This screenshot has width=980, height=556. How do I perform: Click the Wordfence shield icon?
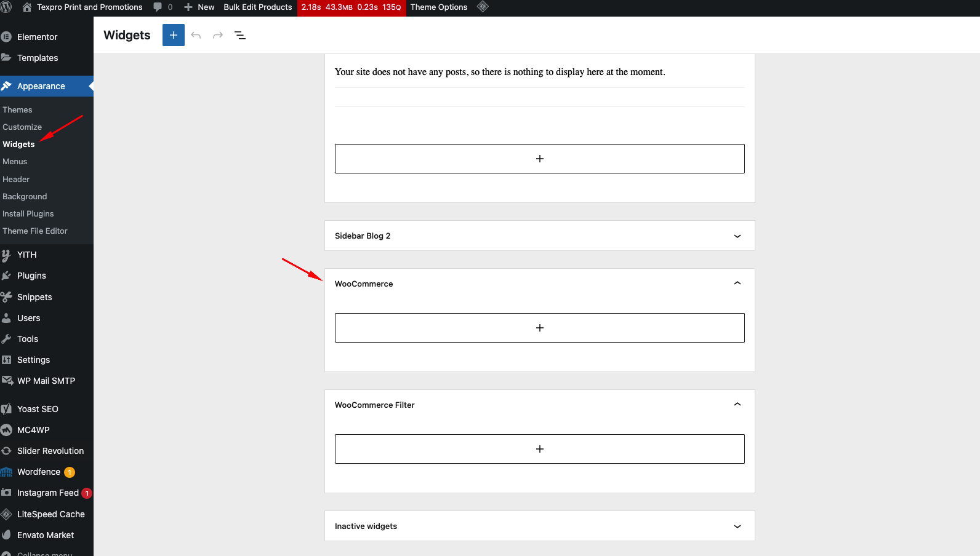click(x=6, y=472)
